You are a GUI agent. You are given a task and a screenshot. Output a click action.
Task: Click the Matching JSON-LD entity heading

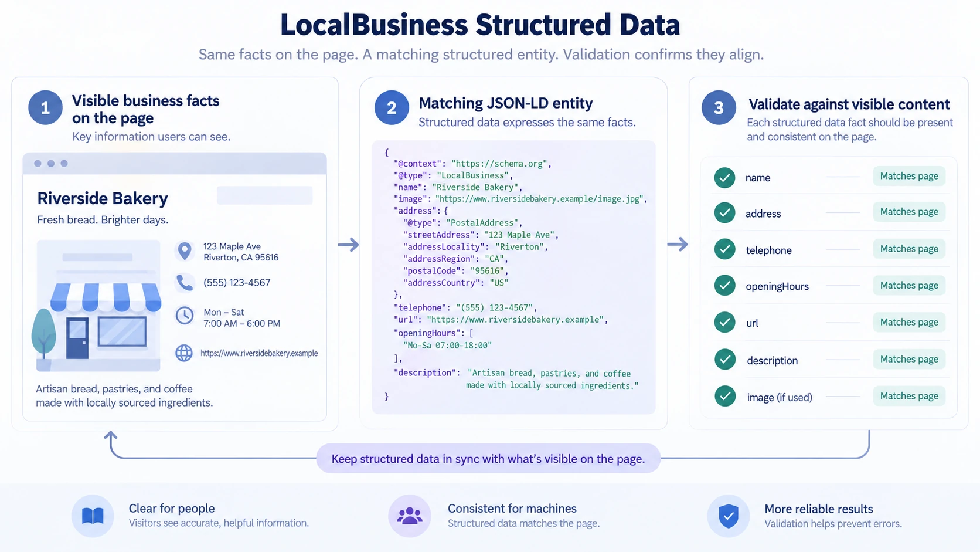click(x=506, y=103)
